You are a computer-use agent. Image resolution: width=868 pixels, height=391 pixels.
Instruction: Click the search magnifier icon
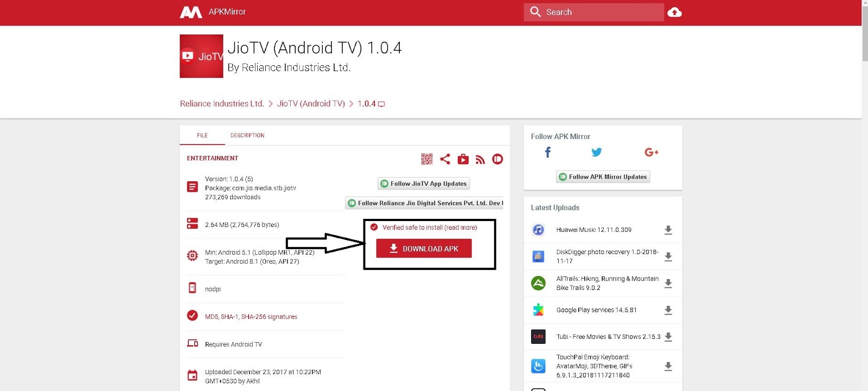coord(535,12)
